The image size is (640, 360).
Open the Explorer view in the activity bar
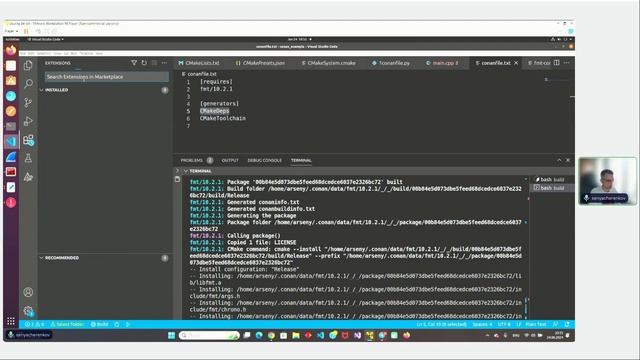pyautogui.click(x=28, y=65)
